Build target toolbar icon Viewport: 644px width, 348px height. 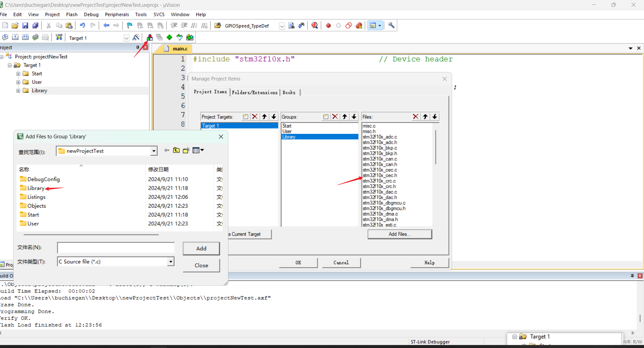pyautogui.click(x=15, y=37)
